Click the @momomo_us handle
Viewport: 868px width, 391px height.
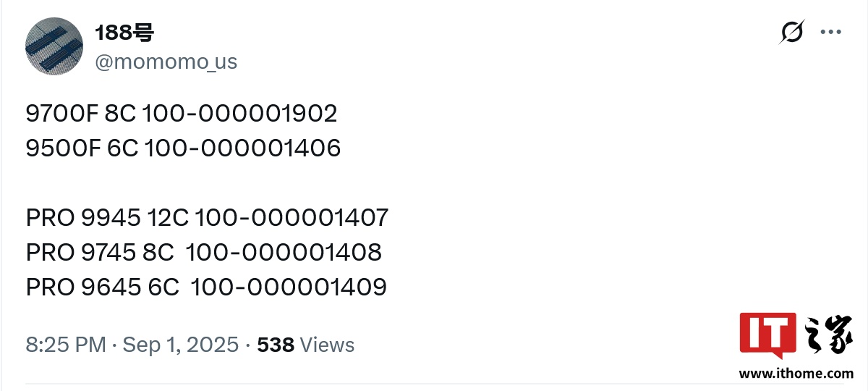(166, 62)
